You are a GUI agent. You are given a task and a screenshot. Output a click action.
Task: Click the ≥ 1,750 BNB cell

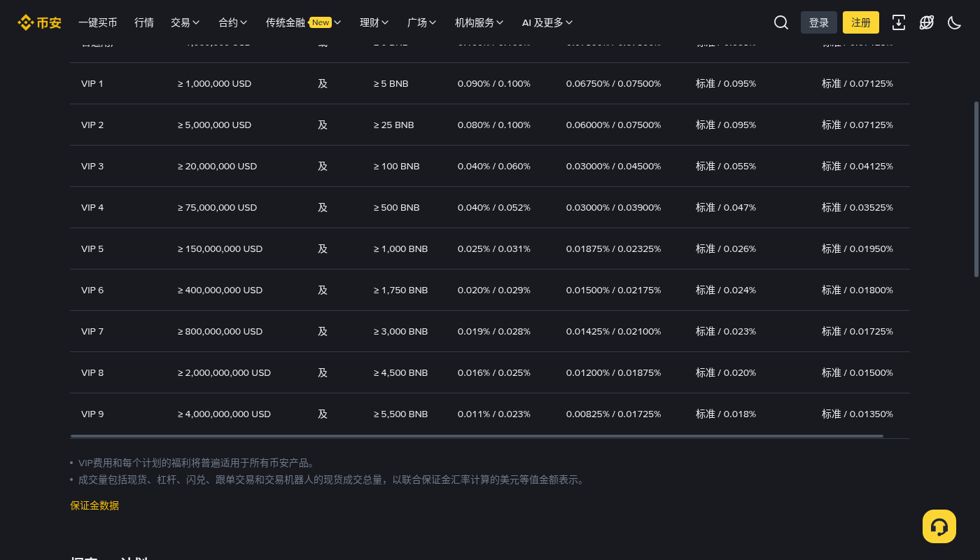(x=400, y=290)
